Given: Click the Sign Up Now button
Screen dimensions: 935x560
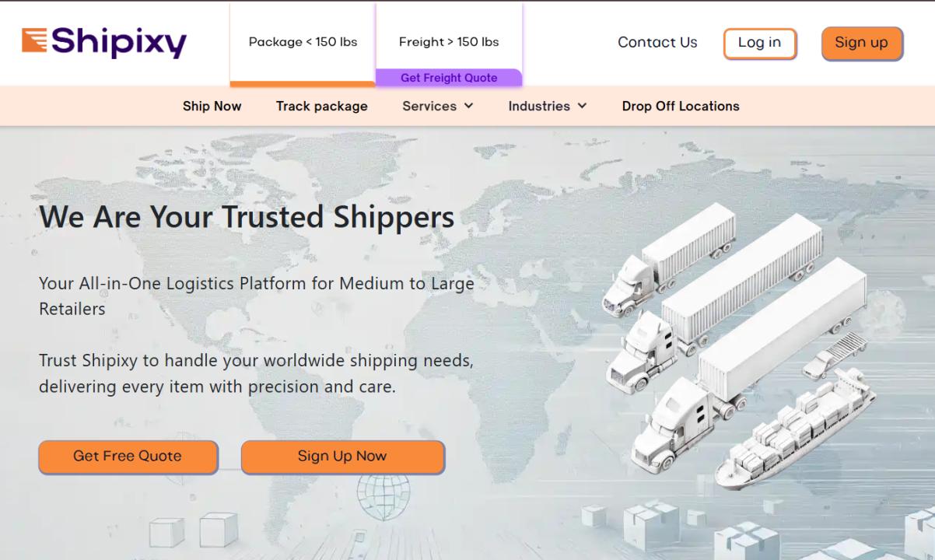Looking at the screenshot, I should pos(342,457).
